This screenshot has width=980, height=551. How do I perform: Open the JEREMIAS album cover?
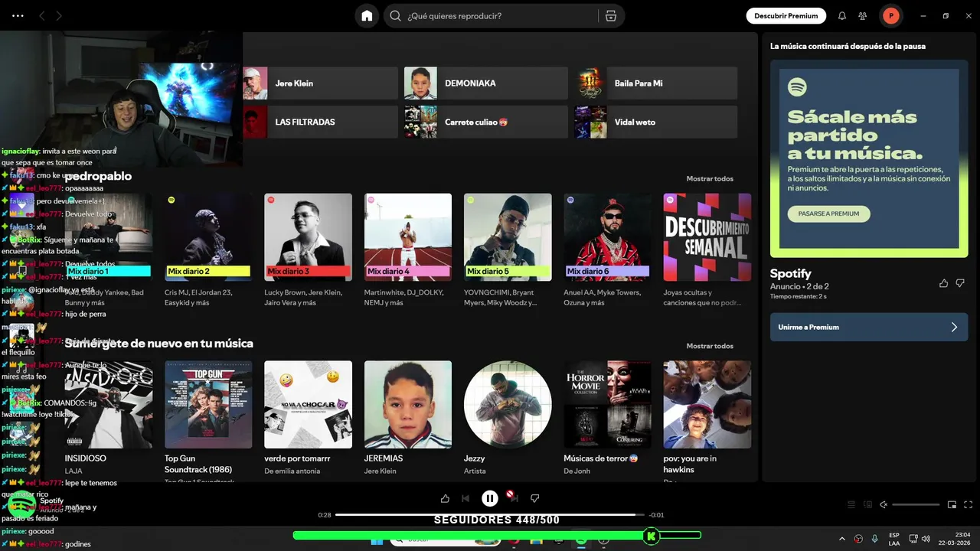[408, 405]
